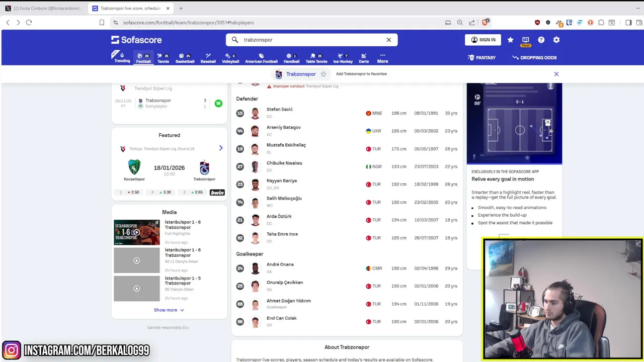Open the DROPPING ODDS link
644x362 pixels.
pos(534,57)
